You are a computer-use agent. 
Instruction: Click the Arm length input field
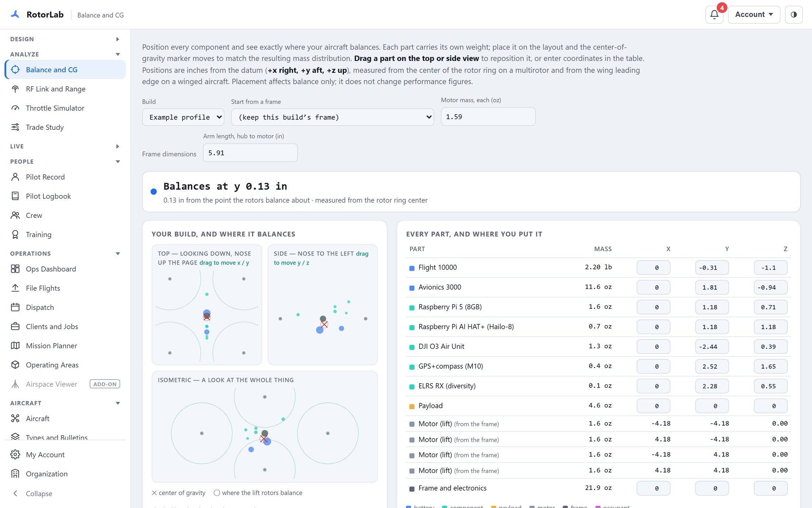point(250,153)
